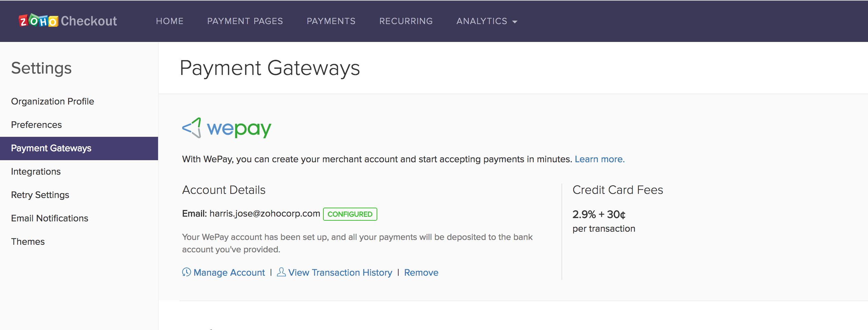The width and height of the screenshot is (868, 330).
Task: Click the WePay logo
Action: tap(227, 128)
